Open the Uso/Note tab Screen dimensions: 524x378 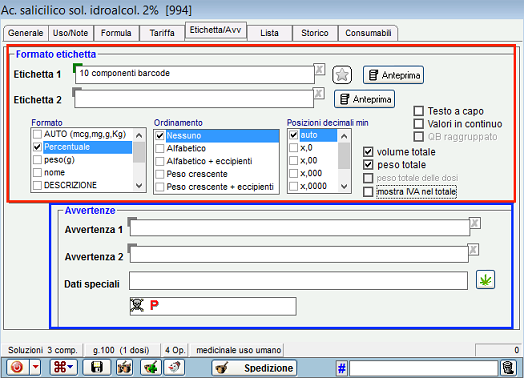pyautogui.click(x=71, y=33)
